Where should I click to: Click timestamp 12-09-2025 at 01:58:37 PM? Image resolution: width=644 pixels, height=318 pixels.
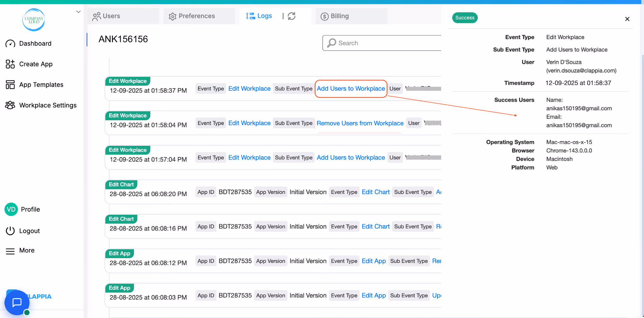pyautogui.click(x=148, y=91)
